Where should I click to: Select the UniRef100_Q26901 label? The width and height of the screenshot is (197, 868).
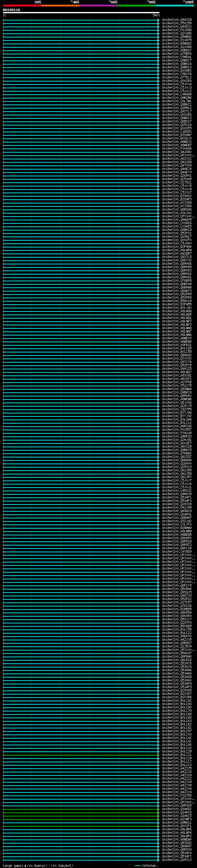pos(177,176)
